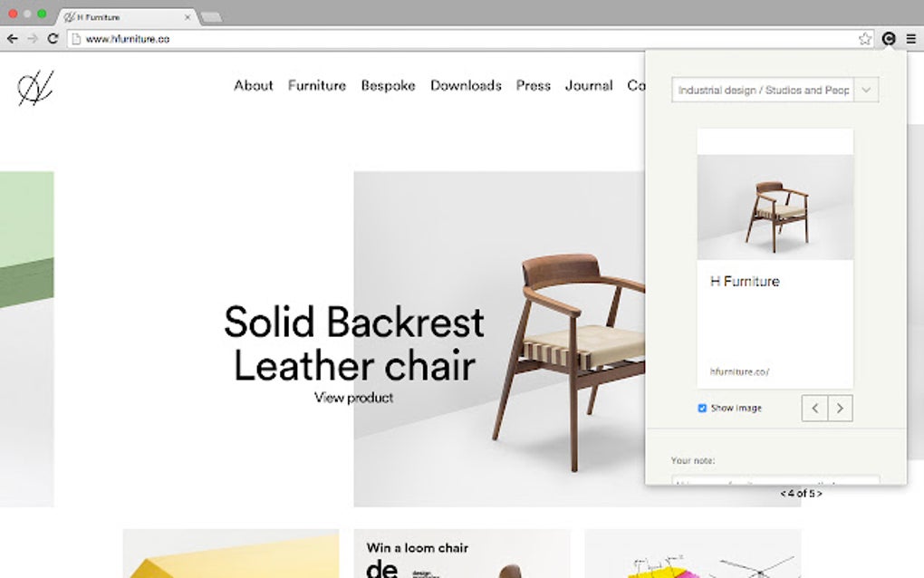Click the browser back arrow
The height and width of the screenshot is (578, 924).
click(13, 39)
